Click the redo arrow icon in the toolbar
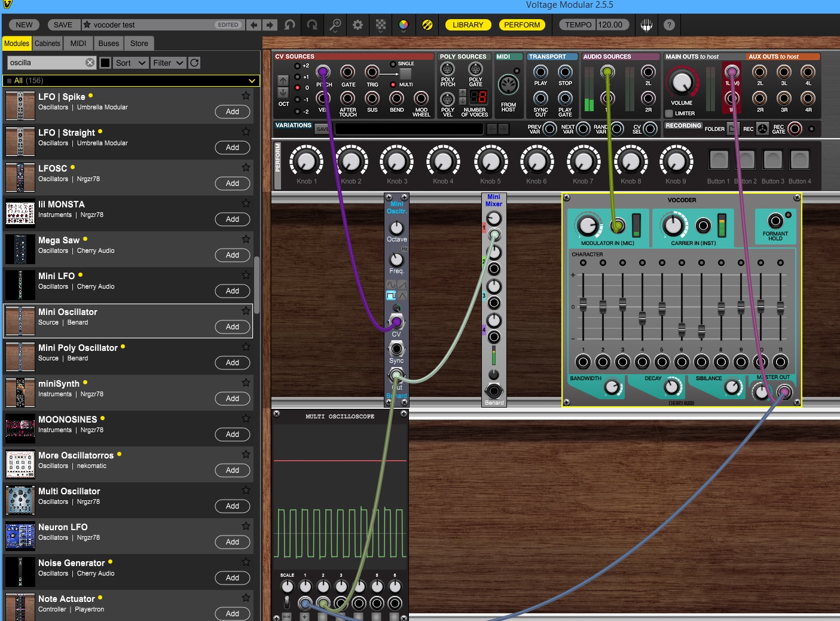This screenshot has width=840, height=621. (312, 25)
